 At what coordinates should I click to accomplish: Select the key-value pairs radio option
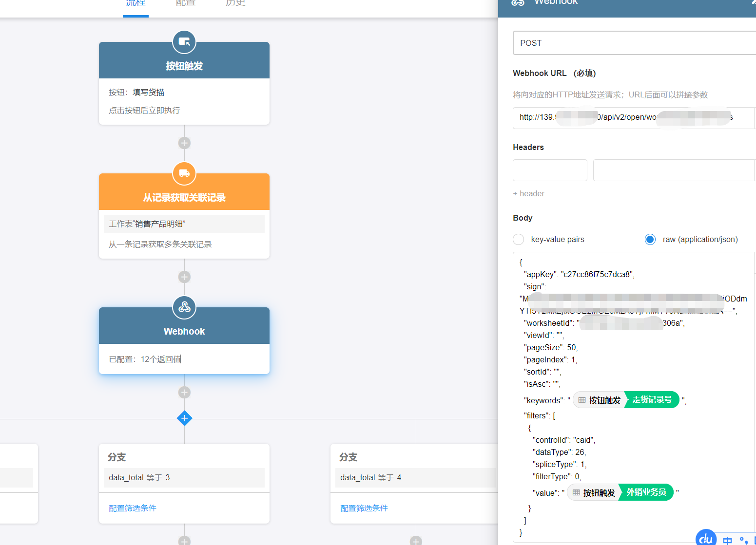pyautogui.click(x=519, y=240)
